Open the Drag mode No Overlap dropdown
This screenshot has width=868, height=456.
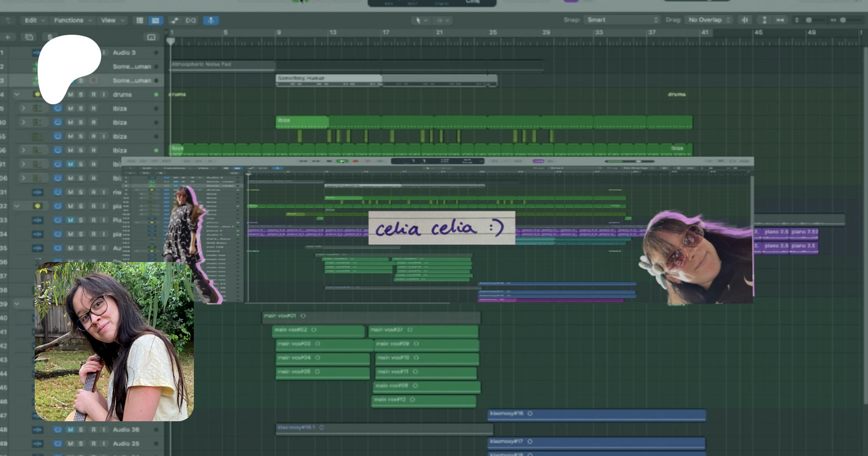pyautogui.click(x=709, y=20)
